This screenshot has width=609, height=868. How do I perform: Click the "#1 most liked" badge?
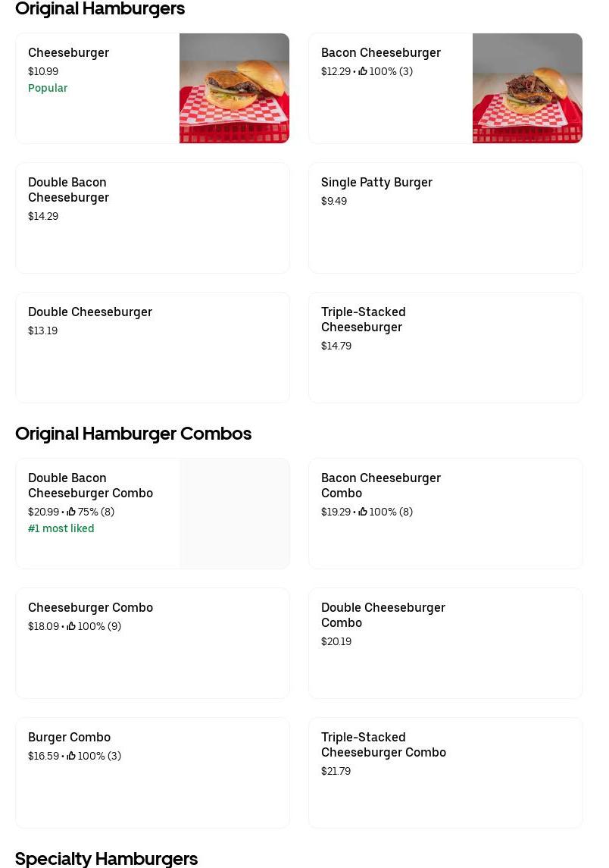tap(61, 528)
